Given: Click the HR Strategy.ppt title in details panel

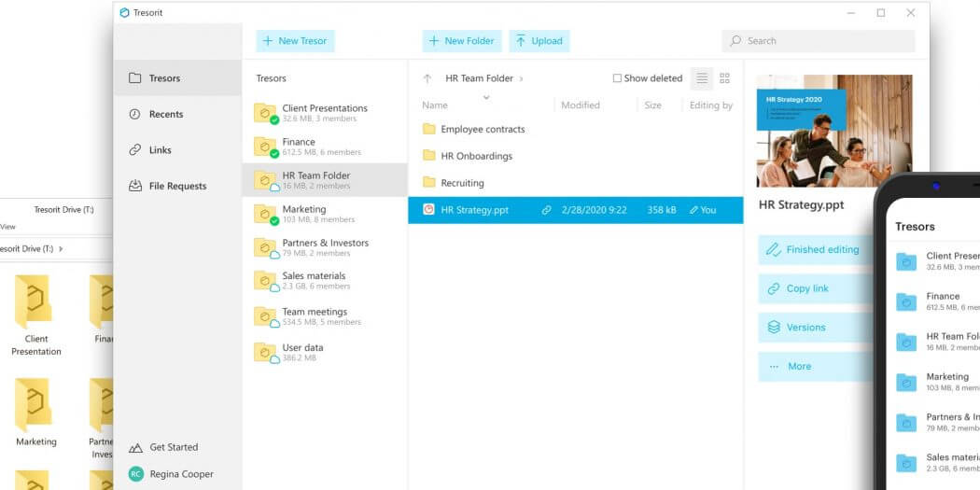Looking at the screenshot, I should 801,205.
